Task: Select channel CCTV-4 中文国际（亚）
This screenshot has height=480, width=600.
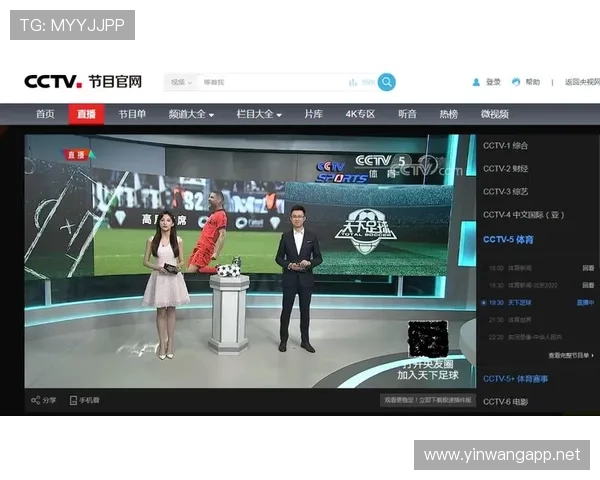Action: tap(523, 215)
